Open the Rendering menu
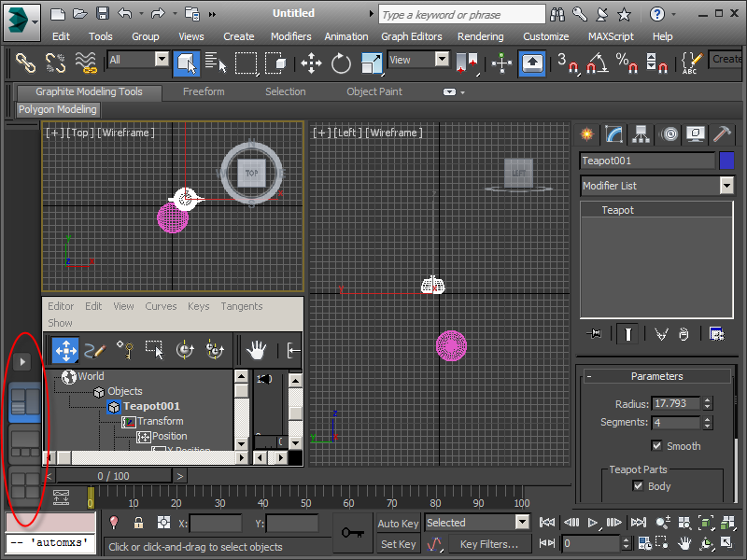 [x=480, y=36]
